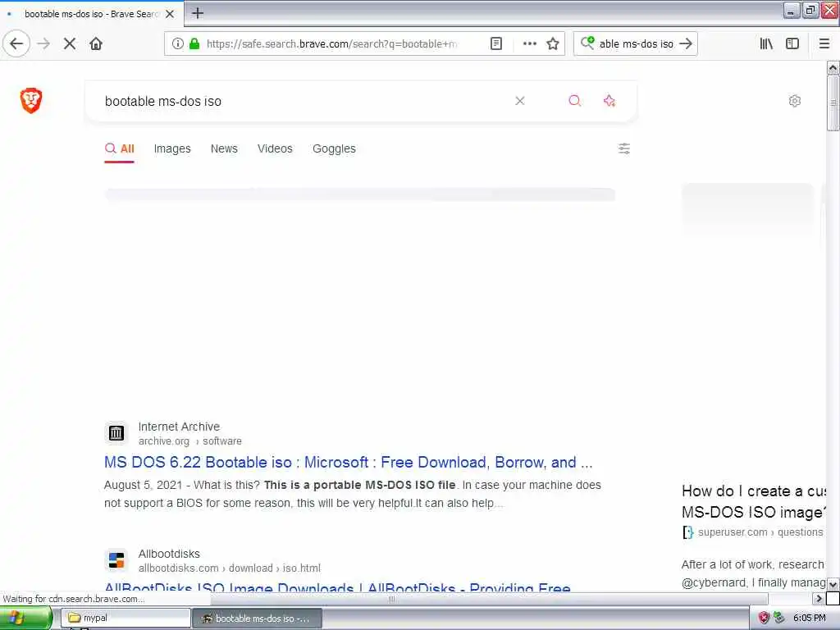Viewport: 840px width, 630px height.
Task: Open search filters sliders icon
Action: (624, 148)
